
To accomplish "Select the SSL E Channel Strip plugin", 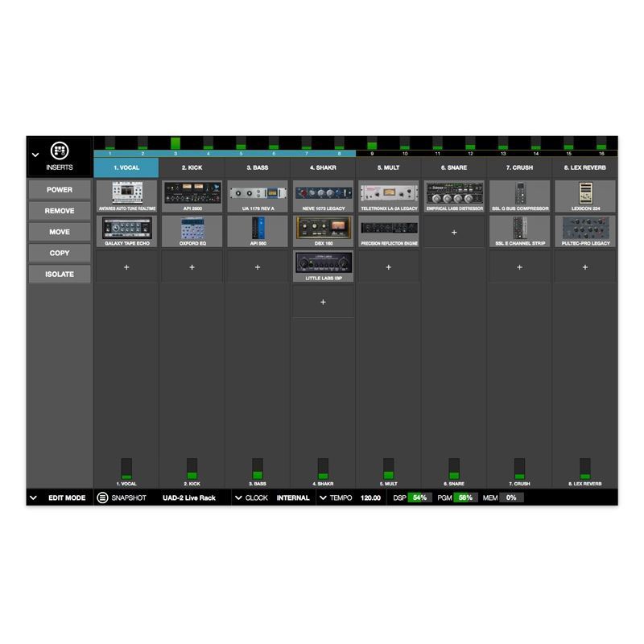I will point(519,231).
